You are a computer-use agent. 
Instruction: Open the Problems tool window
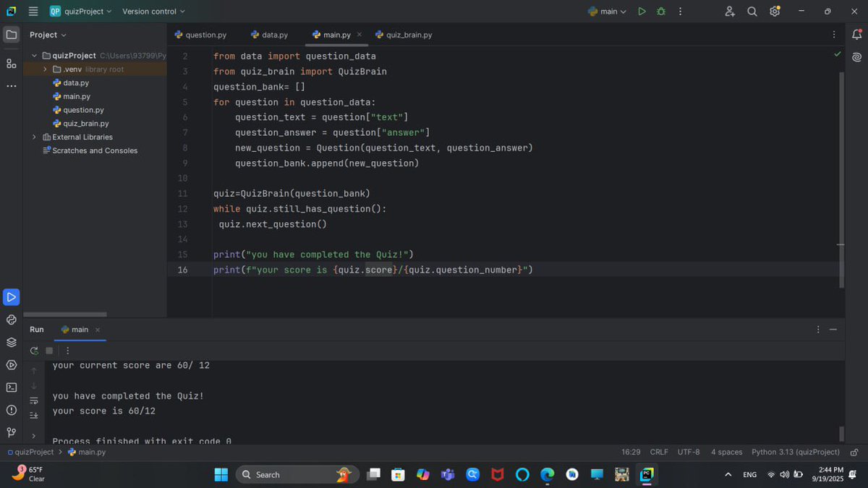(12, 410)
